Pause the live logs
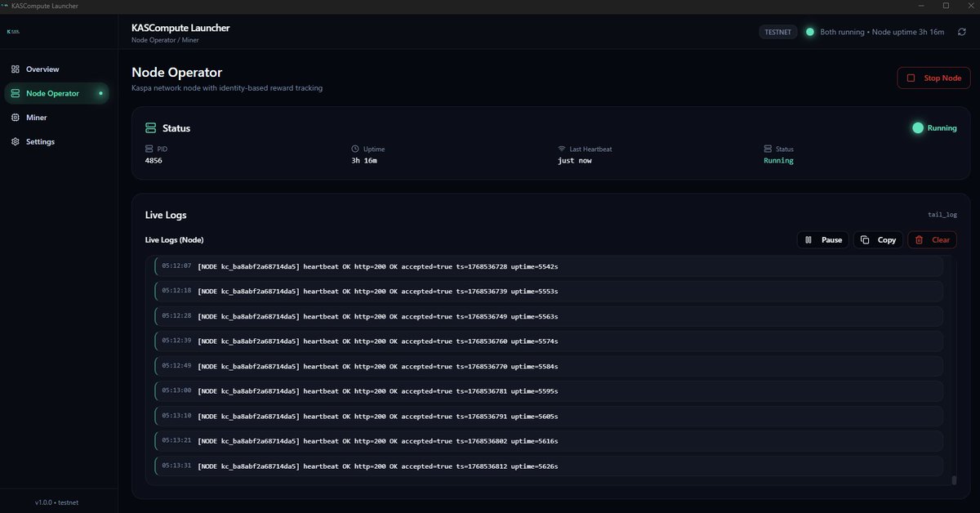This screenshot has height=513, width=980. [x=823, y=239]
